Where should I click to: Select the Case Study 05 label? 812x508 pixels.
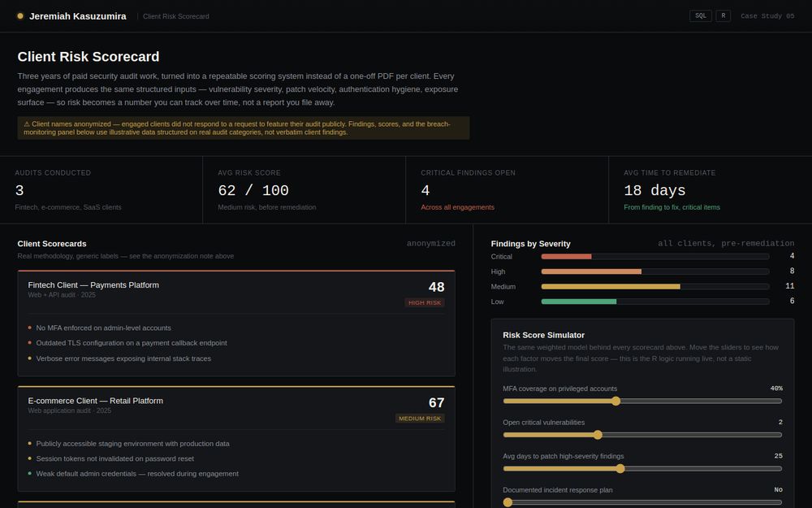767,16
